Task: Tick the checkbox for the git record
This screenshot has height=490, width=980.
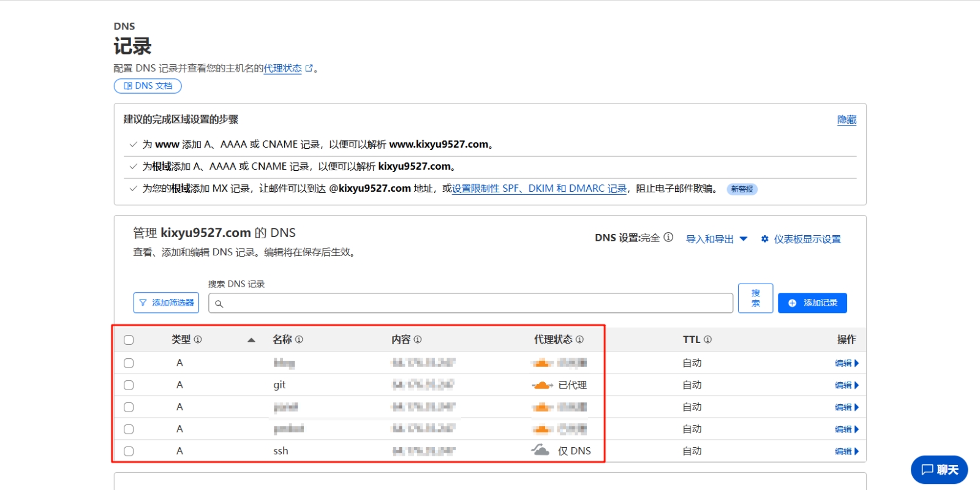Action: pyautogui.click(x=129, y=385)
